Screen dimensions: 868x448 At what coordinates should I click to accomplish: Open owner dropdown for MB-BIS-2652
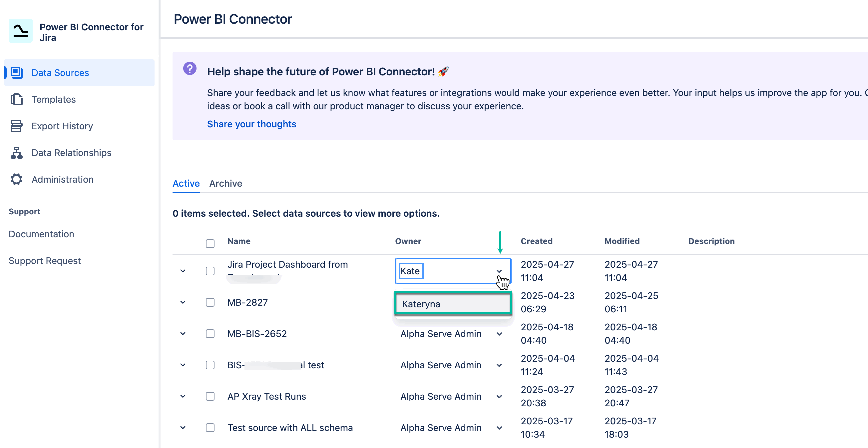(499, 334)
